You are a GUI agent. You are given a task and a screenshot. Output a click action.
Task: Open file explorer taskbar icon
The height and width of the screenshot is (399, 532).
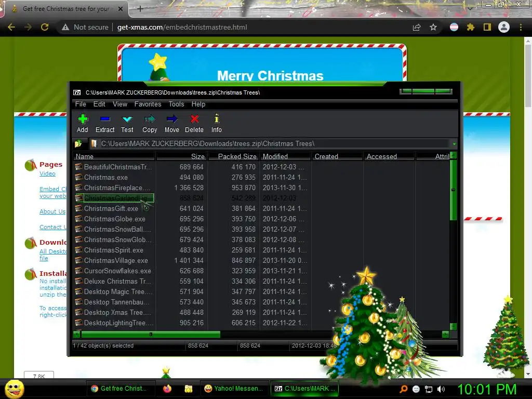coord(188,389)
